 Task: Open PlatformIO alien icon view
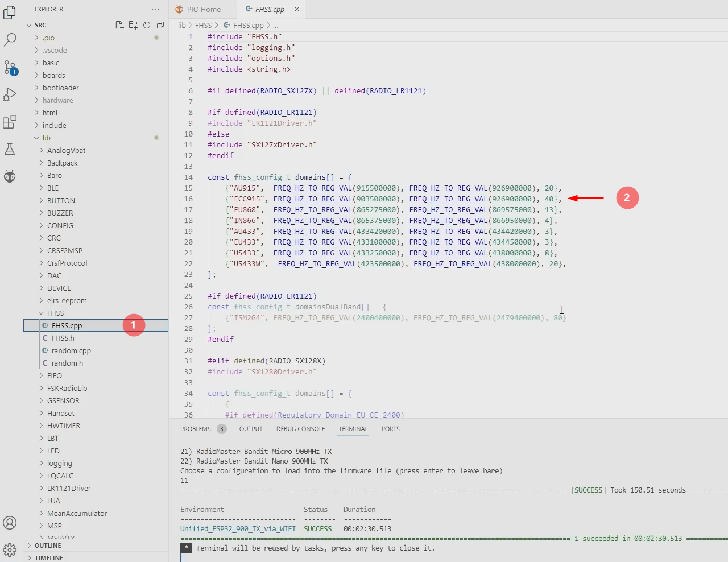[10, 176]
